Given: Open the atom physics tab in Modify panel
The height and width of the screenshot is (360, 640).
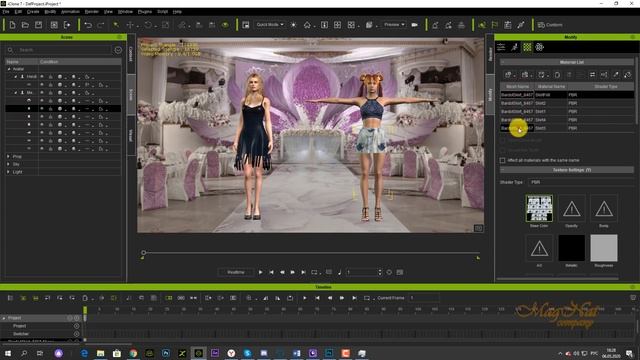Looking at the screenshot, I should [x=540, y=47].
